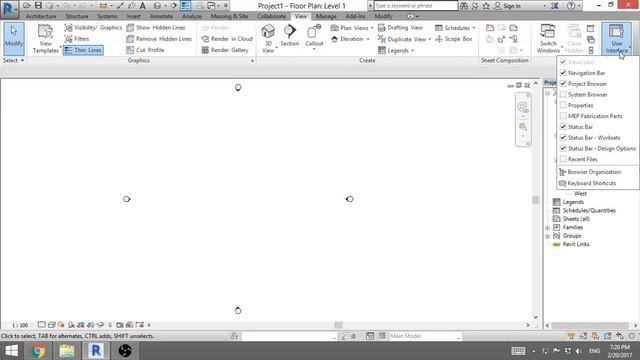
Task: Click the canvas vertical scrollbar thumb
Action: pyautogui.click(x=536, y=200)
